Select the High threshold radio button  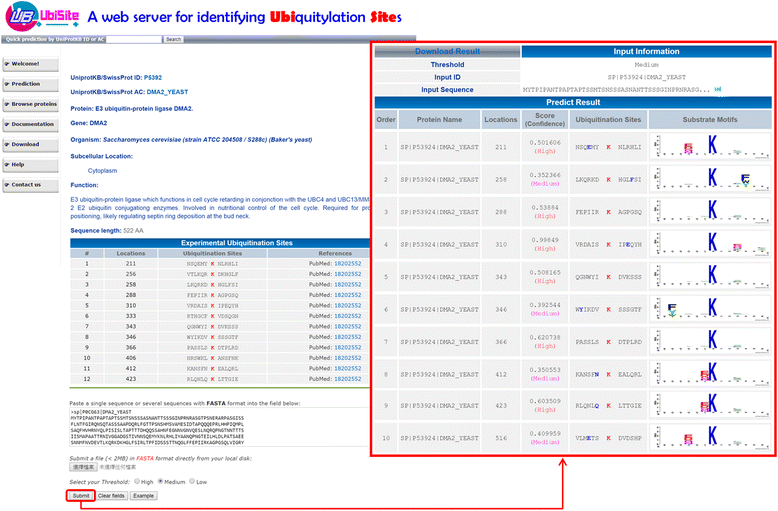pos(137,481)
